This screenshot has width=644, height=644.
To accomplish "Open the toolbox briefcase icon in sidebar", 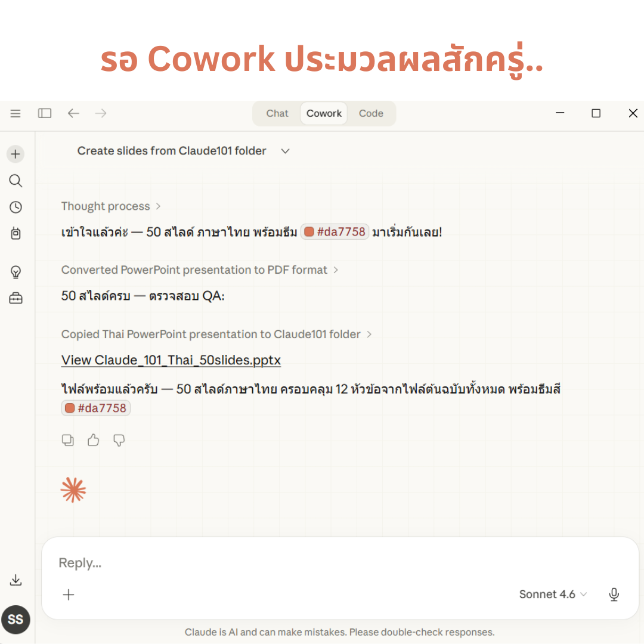I will click(x=16, y=298).
